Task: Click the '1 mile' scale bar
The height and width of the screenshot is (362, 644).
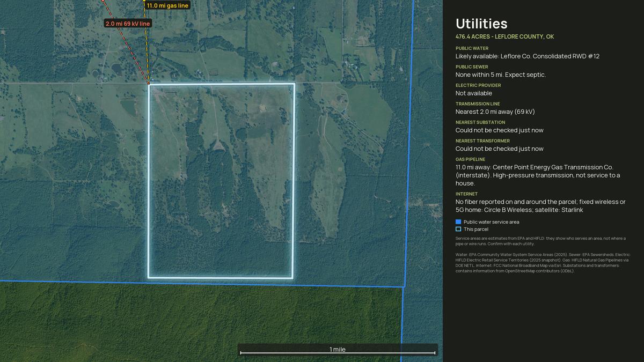Action: 338,350
